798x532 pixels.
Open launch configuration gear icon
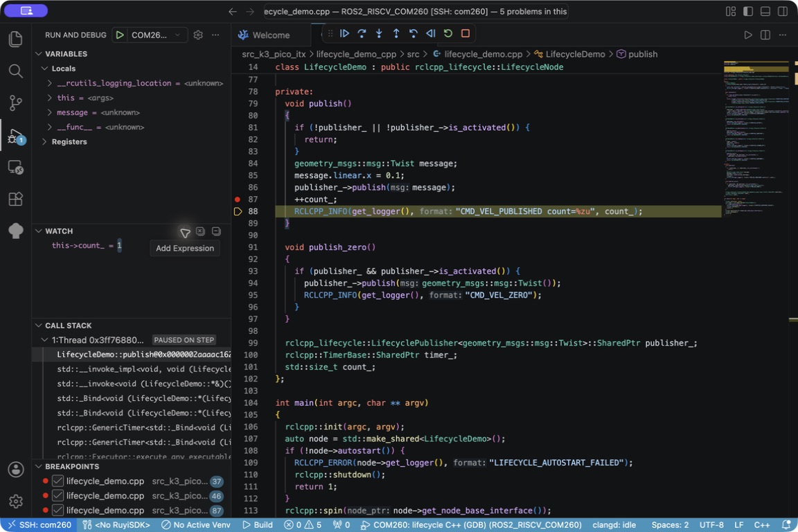(x=198, y=35)
